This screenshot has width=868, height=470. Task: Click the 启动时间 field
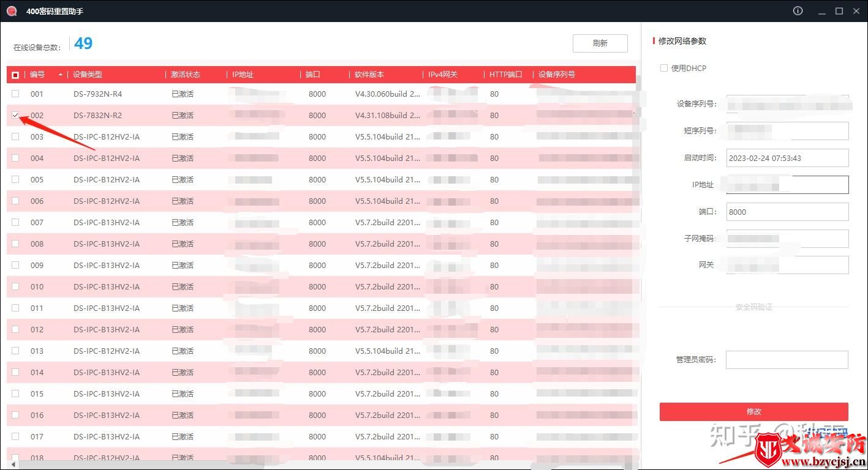click(x=787, y=158)
